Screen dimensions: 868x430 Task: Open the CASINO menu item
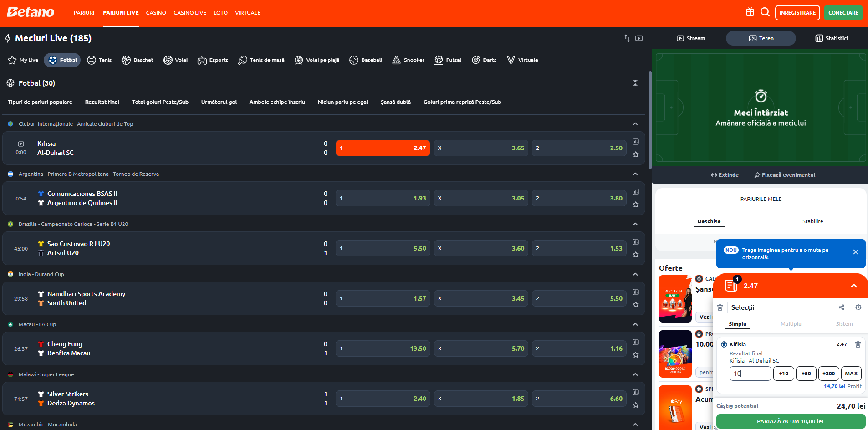click(156, 13)
